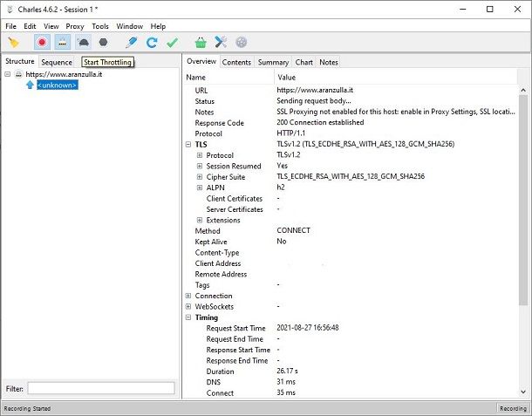Select the CONNECT method value
Viewport: 532px width, 416px height.
tap(294, 230)
